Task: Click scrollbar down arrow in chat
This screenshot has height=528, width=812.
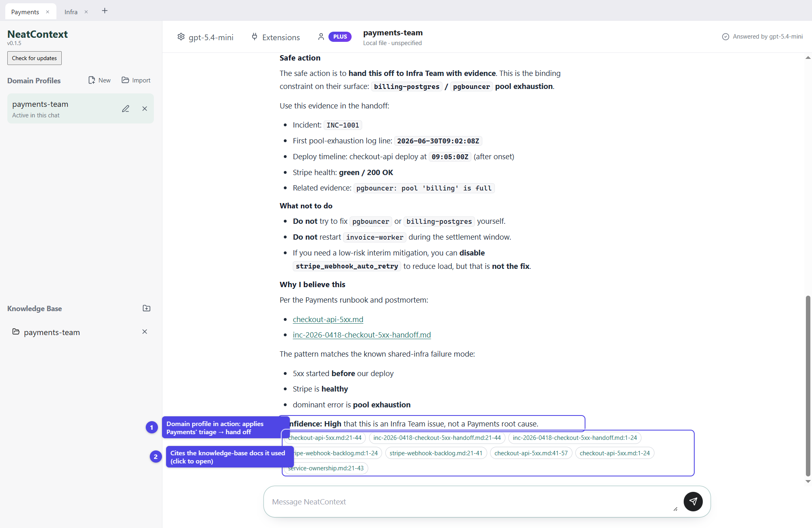Action: [x=808, y=481]
